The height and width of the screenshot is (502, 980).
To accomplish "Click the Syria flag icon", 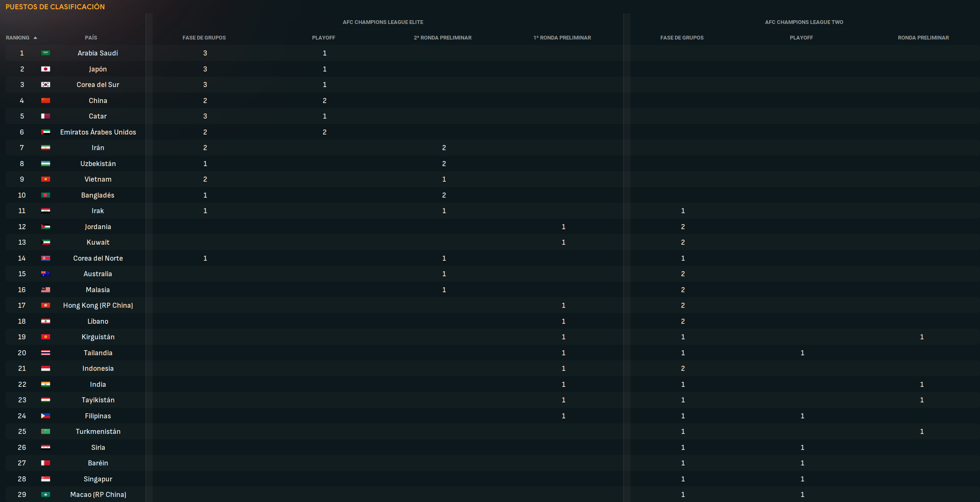I will click(x=45, y=447).
